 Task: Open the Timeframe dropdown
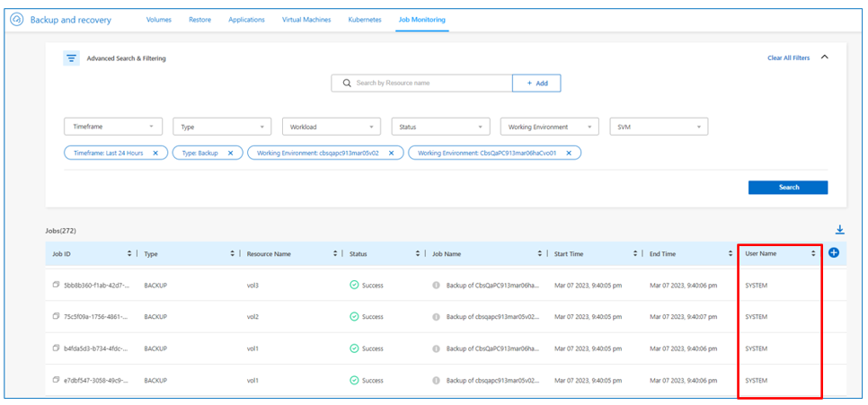[113, 127]
